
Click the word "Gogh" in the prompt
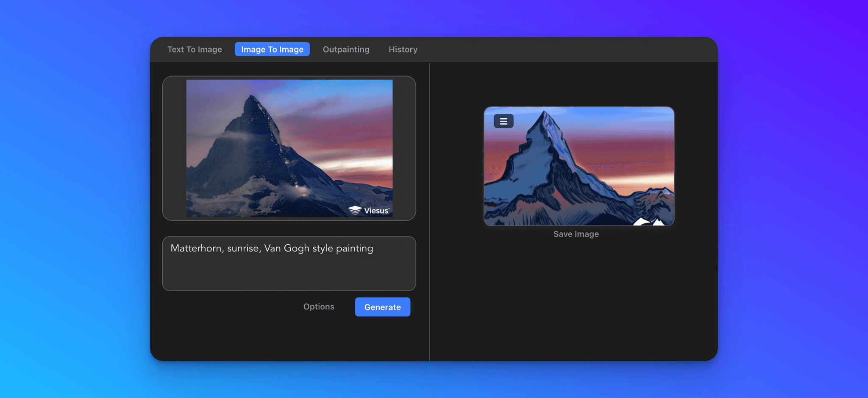coord(296,248)
